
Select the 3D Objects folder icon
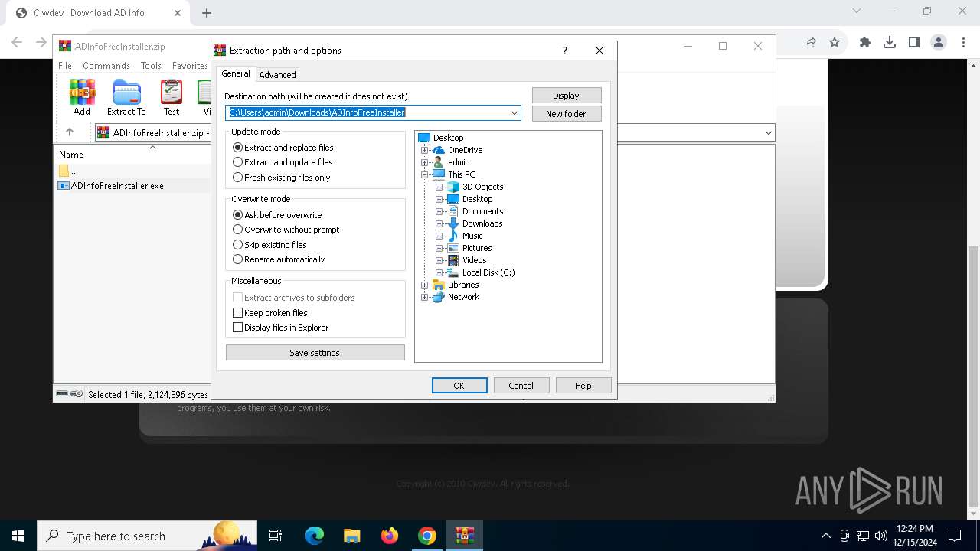click(x=453, y=187)
